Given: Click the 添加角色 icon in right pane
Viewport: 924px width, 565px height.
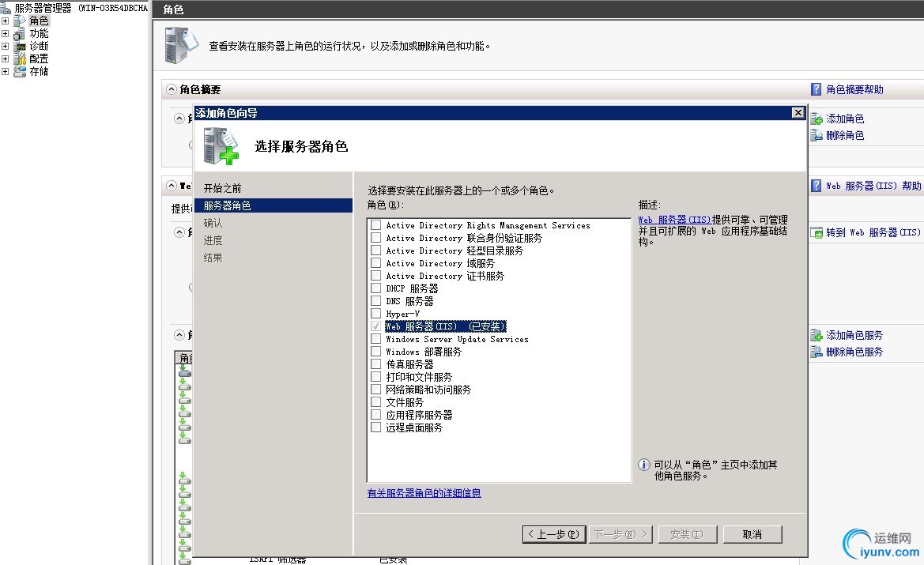Looking at the screenshot, I should (817, 119).
